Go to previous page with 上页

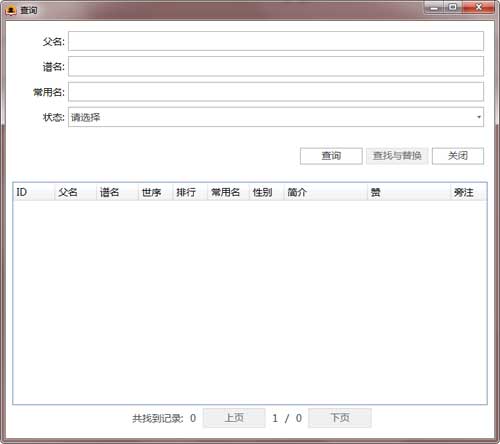pyautogui.click(x=234, y=418)
